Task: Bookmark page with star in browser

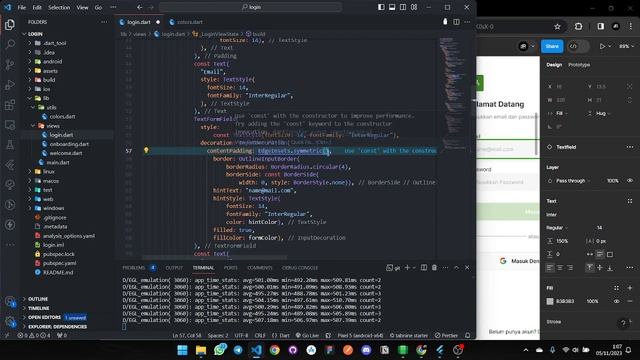Action: click(558, 27)
